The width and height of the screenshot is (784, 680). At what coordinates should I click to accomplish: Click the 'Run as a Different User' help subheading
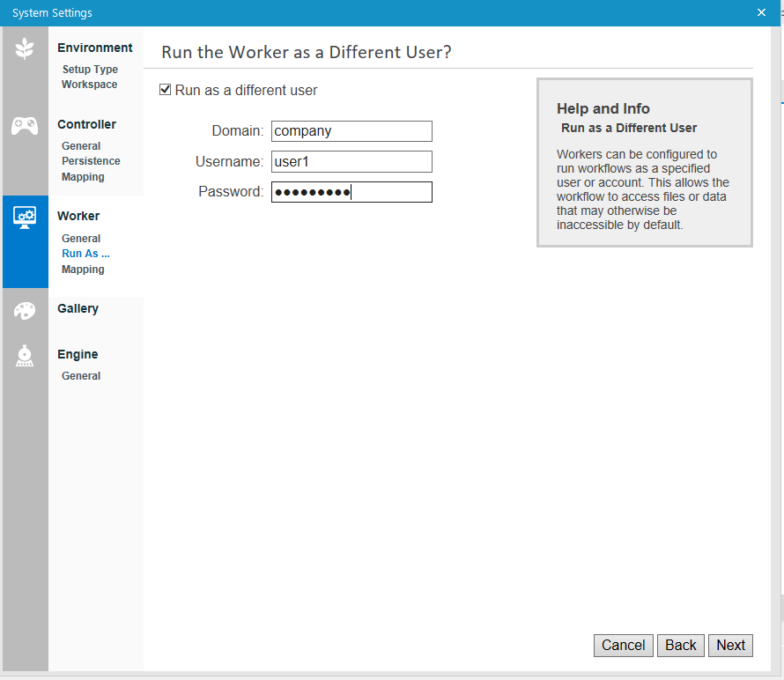click(629, 128)
